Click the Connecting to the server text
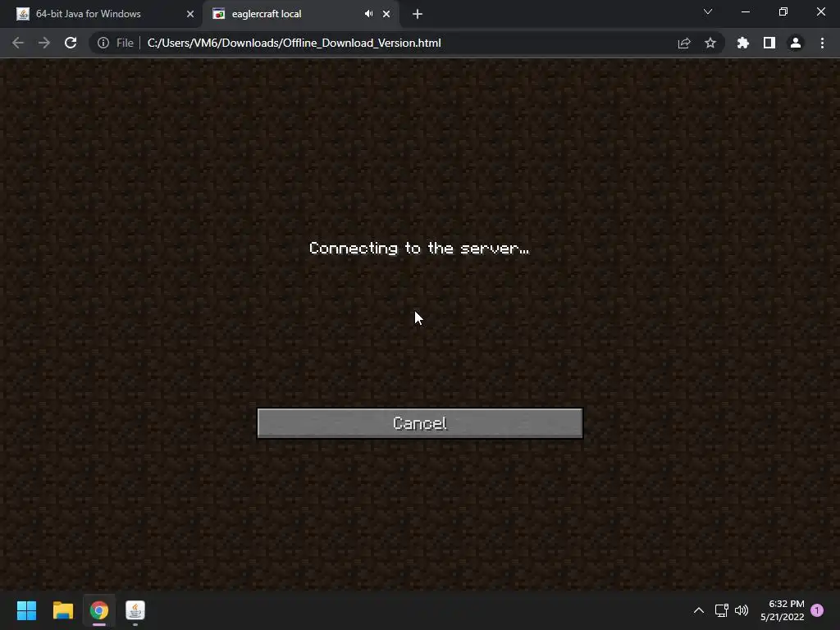 419,248
